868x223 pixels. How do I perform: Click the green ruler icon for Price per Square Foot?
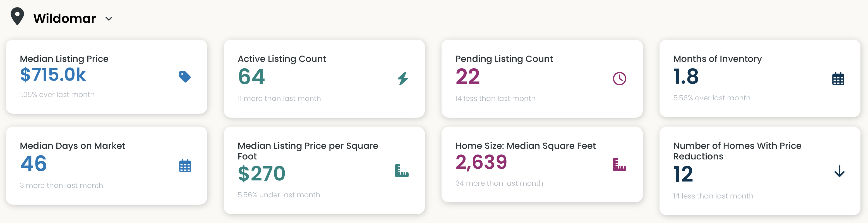click(402, 171)
